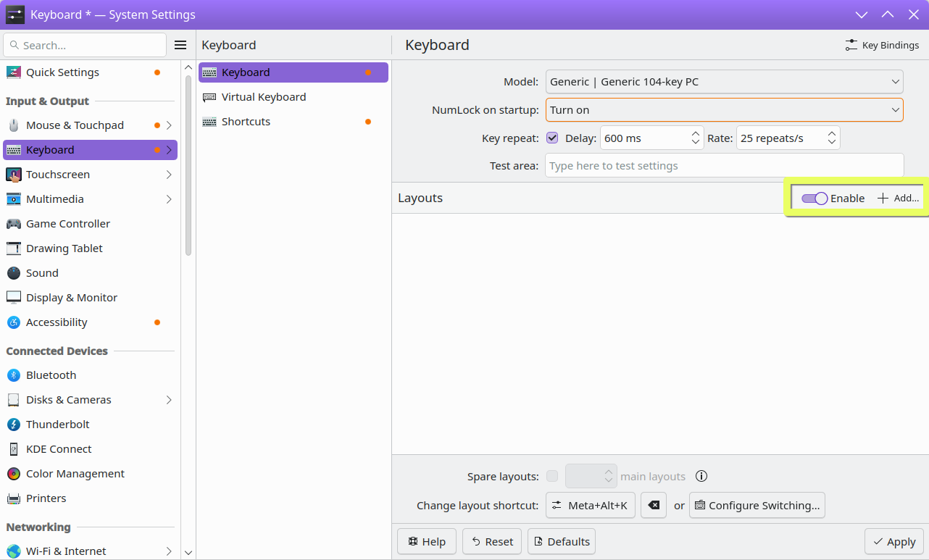Expand the Disks & Cameras chevron
This screenshot has width=929, height=560.
169,400
